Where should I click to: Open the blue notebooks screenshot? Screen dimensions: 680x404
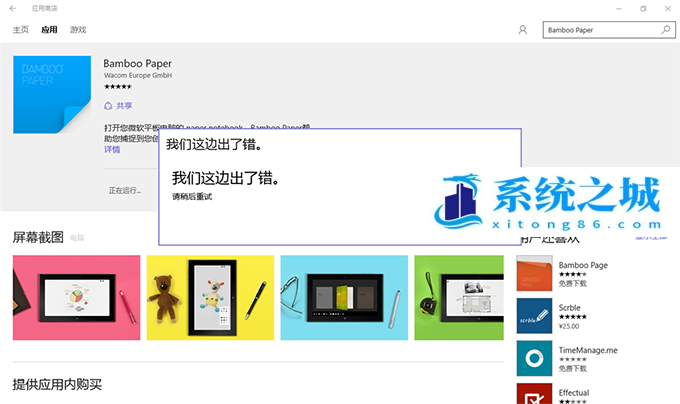(344, 297)
